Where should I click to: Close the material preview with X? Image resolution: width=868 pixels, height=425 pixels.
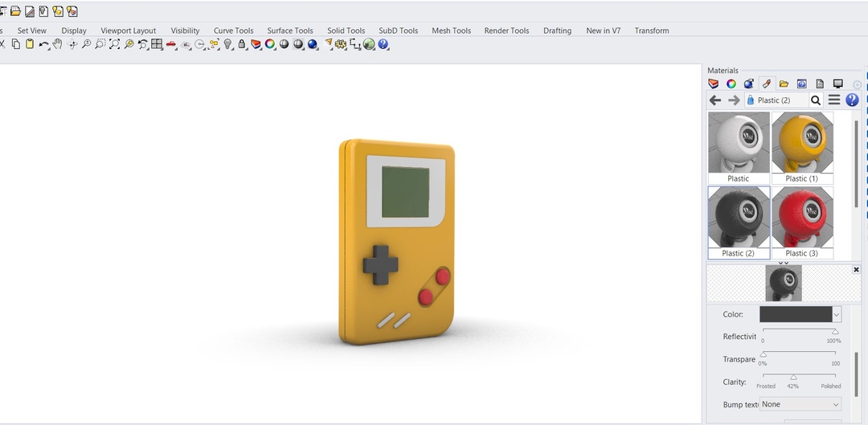pos(856,269)
